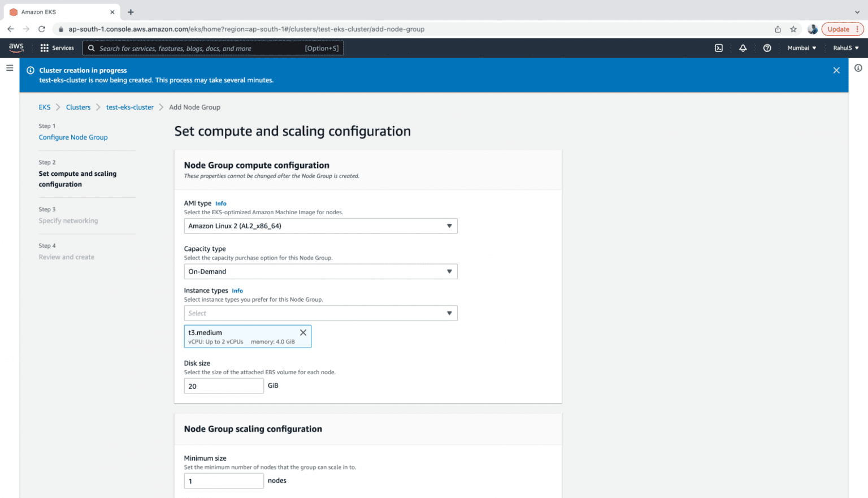Open the test-eks-cluster breadcrumb link
Viewport: 868px width, 498px height.
coord(129,107)
